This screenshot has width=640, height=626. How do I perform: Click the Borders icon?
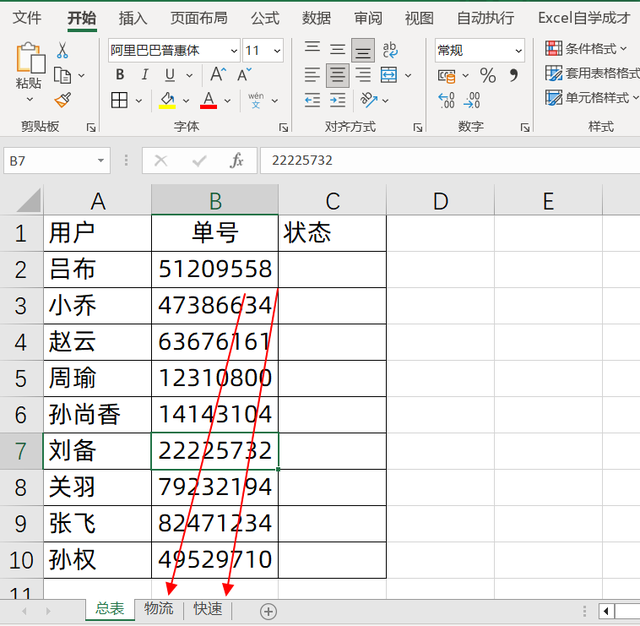(119, 100)
